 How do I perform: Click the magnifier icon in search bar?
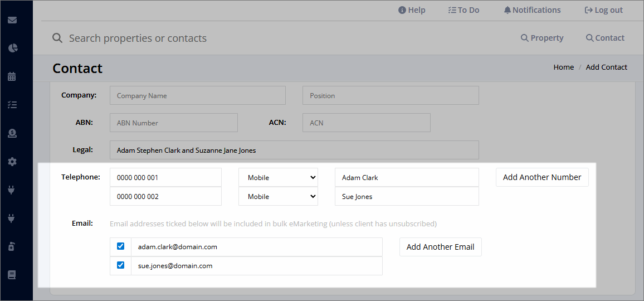[57, 38]
